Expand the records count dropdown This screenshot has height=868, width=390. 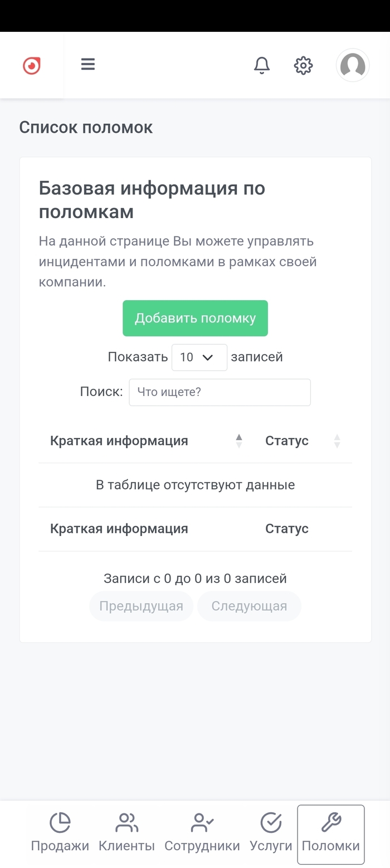tap(199, 358)
